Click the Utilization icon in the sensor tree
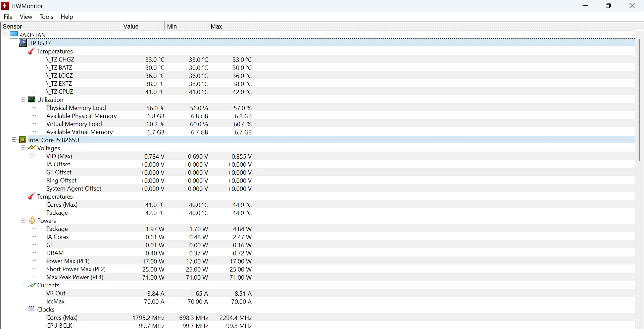644x329 pixels. click(31, 99)
